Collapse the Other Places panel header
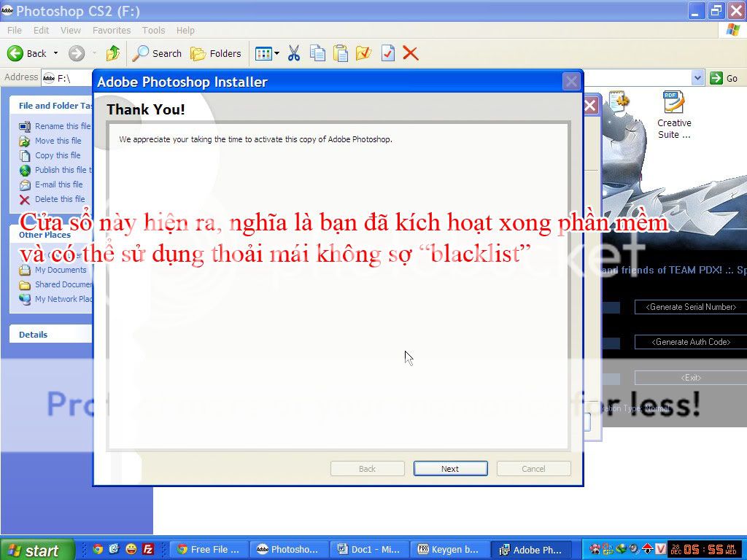Viewport: 747px width, 560px height. click(50, 235)
